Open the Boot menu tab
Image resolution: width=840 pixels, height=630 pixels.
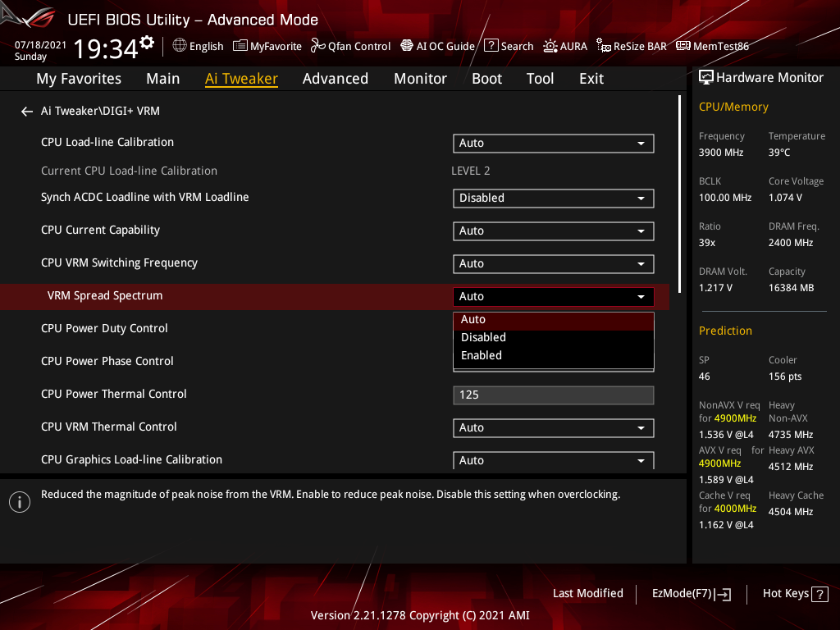point(486,78)
